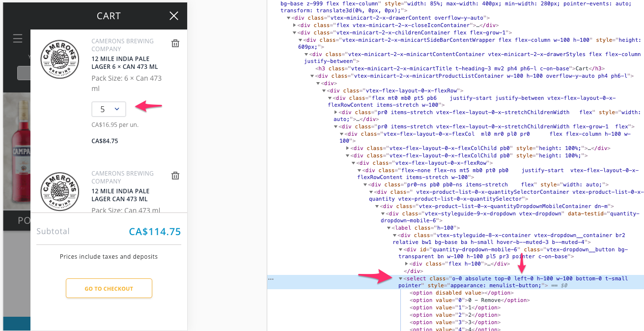Image resolution: width=644 pixels, height=331 pixels.
Task: Expand the collapsed div class flex h-100
Action: [406, 264]
